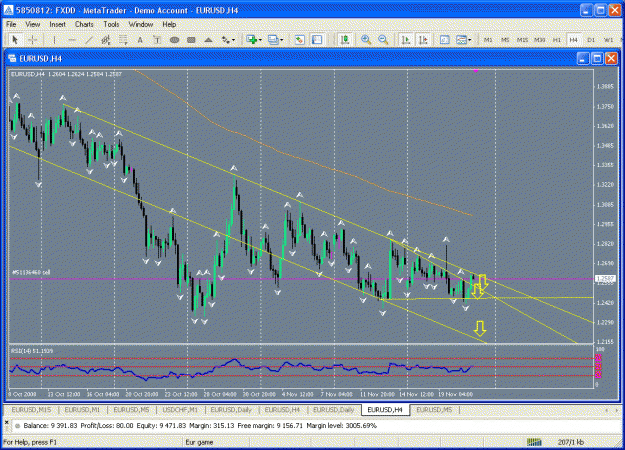This screenshot has width=625, height=450.
Task: Open the Arrows objects tool
Action: click(226, 39)
